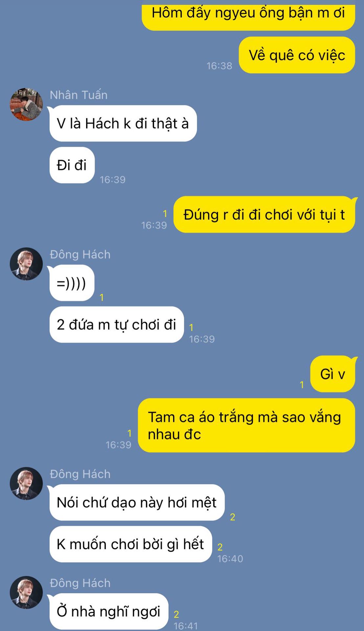Tap sender name "Nhân Tuấn" label
Screen dimensions: 364x631
79,95
